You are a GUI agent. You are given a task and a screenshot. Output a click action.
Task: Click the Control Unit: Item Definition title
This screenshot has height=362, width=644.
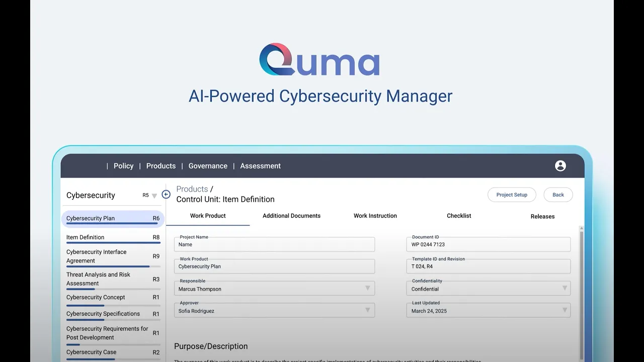point(225,199)
